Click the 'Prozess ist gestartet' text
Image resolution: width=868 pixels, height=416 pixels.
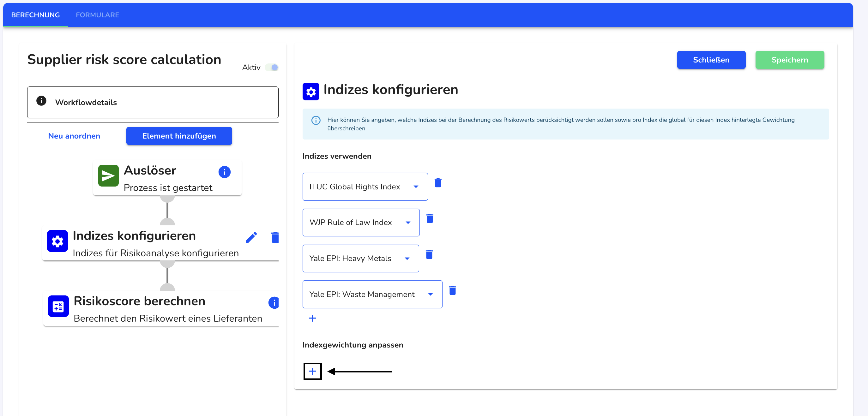168,187
